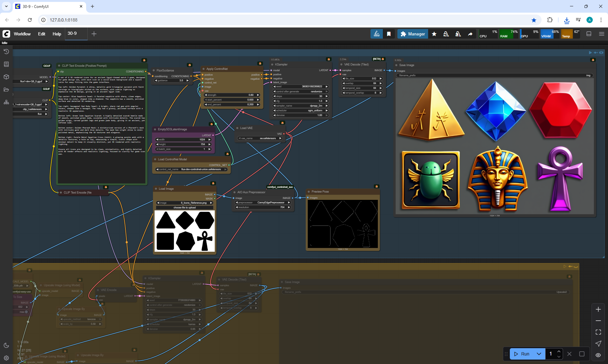Click fit view icon in zoom controls
Image resolution: width=608 pixels, height=364 pixels.
pos(598,332)
